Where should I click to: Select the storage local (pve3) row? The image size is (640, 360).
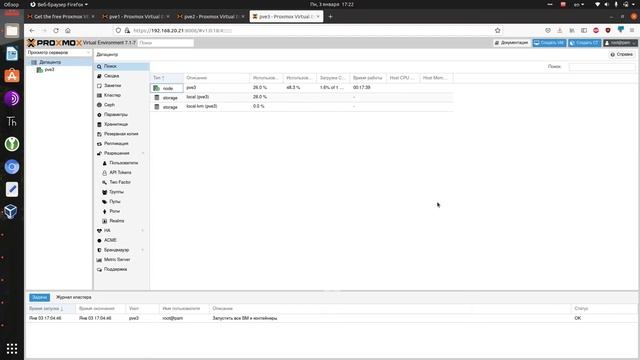pyautogui.click(x=302, y=97)
